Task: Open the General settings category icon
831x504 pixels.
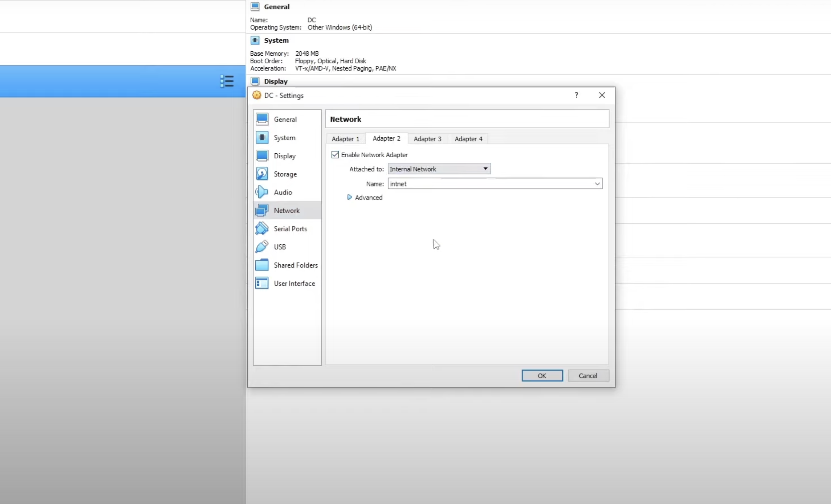Action: pyautogui.click(x=262, y=119)
